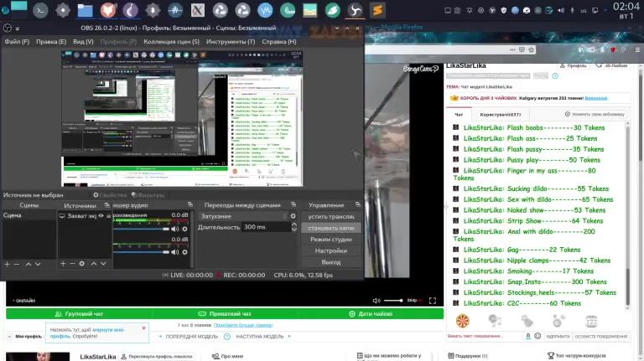Viewport: 644px width, 361px height.
Task: Click the add scene plus icon
Action: click(x=7, y=264)
